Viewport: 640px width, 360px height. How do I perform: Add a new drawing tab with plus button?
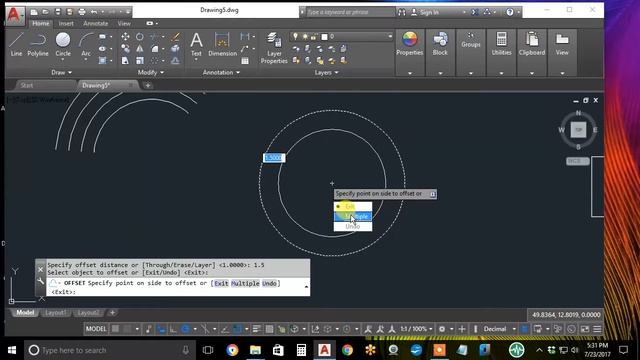[148, 85]
